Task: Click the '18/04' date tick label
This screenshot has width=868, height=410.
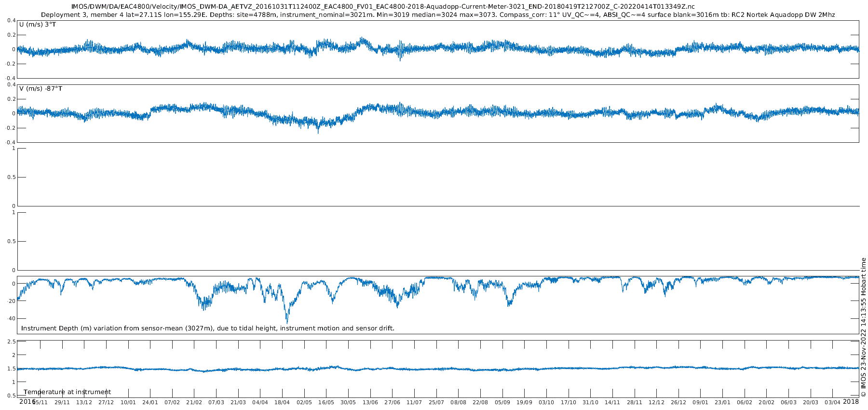Action: 282,402
